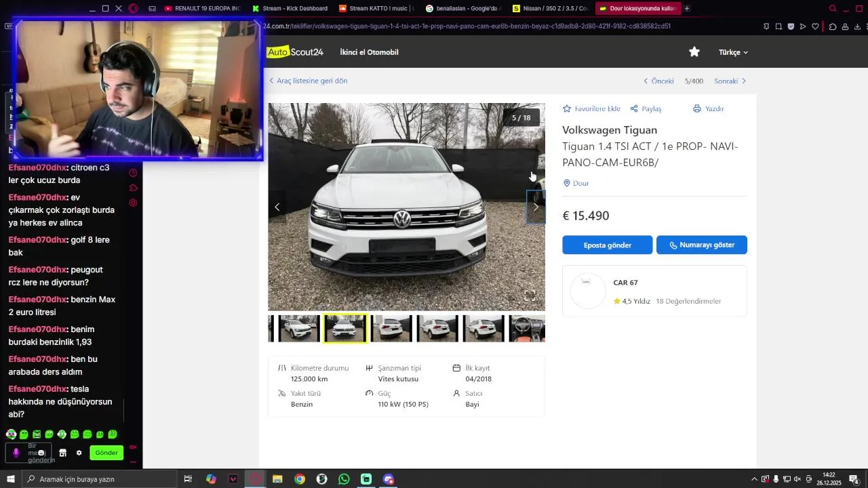Show hidden system tray icons

(754, 479)
